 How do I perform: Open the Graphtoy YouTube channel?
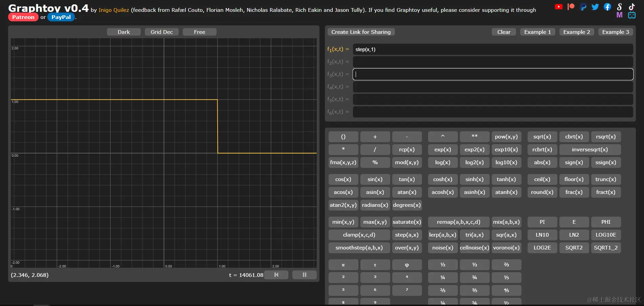click(558, 7)
